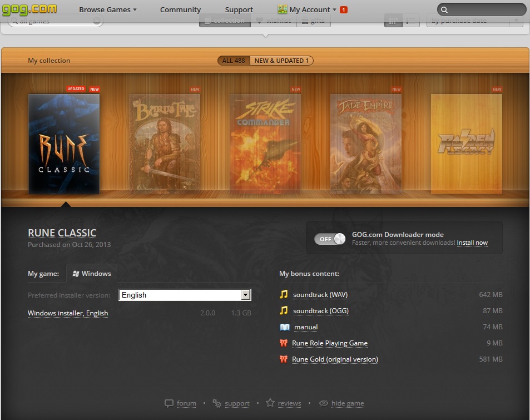Viewport: 530px width, 420px height.
Task: Switch to the wishlist tab
Action: click(x=274, y=21)
